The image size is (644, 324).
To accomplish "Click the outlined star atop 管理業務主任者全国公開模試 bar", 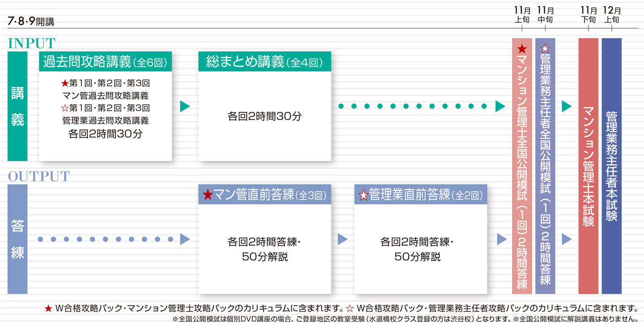I will tap(545, 49).
